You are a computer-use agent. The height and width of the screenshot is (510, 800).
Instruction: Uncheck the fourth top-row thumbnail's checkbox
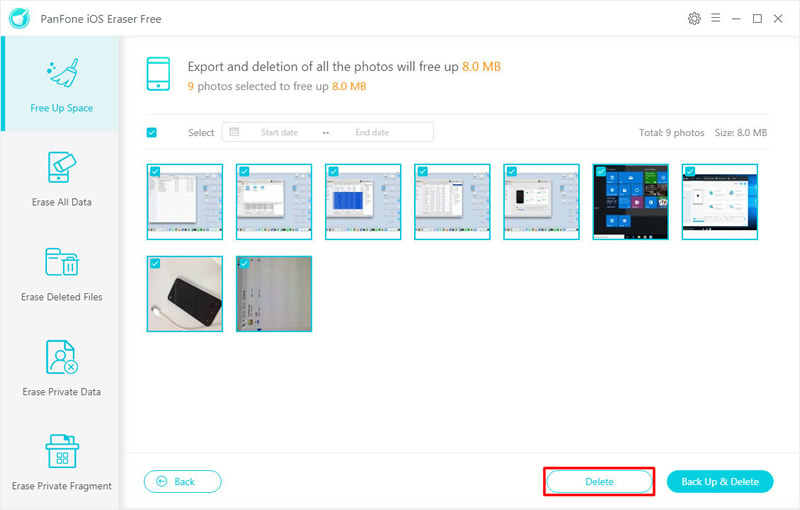[422, 171]
